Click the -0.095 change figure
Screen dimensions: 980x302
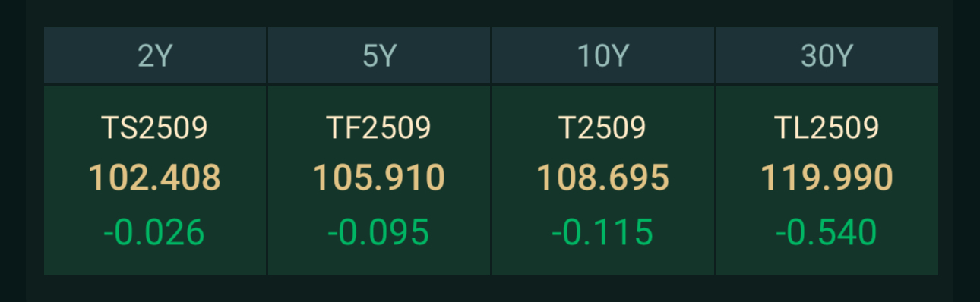pyautogui.click(x=379, y=232)
